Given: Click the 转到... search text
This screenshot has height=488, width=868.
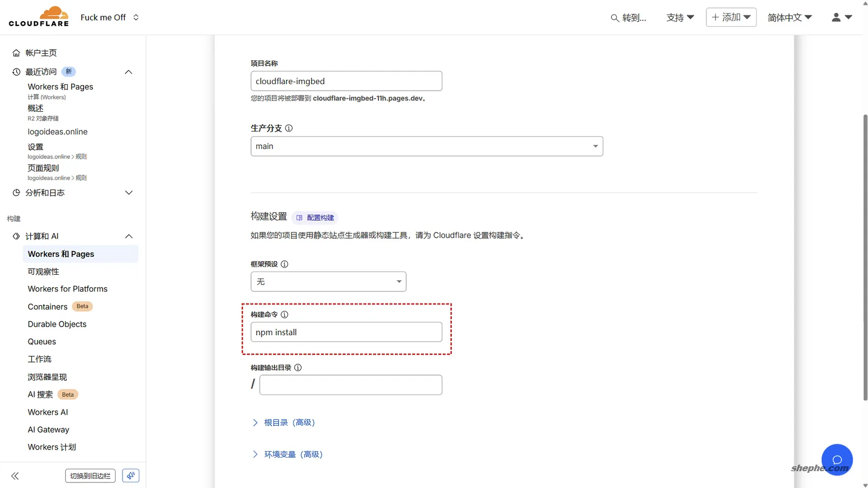Looking at the screenshot, I should [x=634, y=18].
